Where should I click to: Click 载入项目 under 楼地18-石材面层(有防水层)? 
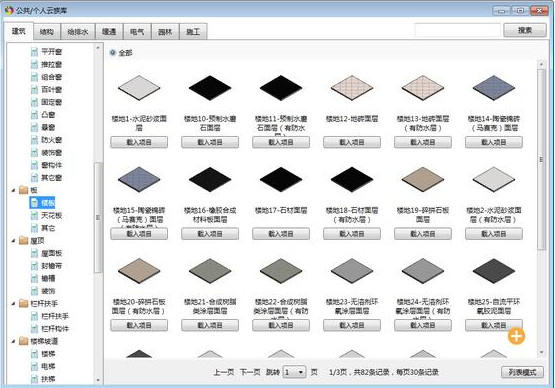point(352,234)
